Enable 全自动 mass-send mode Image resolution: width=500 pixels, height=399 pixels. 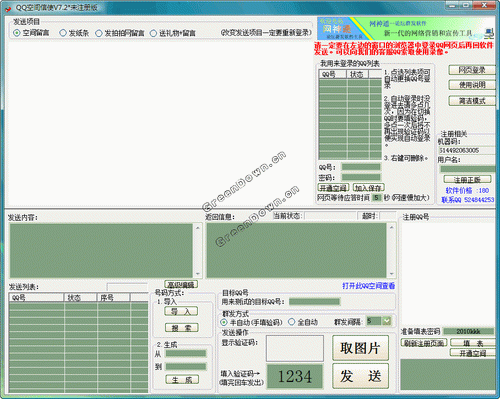click(x=292, y=322)
